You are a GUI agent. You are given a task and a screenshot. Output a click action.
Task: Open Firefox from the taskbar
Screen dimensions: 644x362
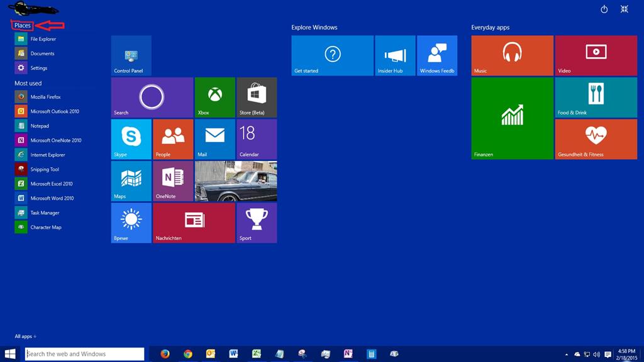point(165,354)
